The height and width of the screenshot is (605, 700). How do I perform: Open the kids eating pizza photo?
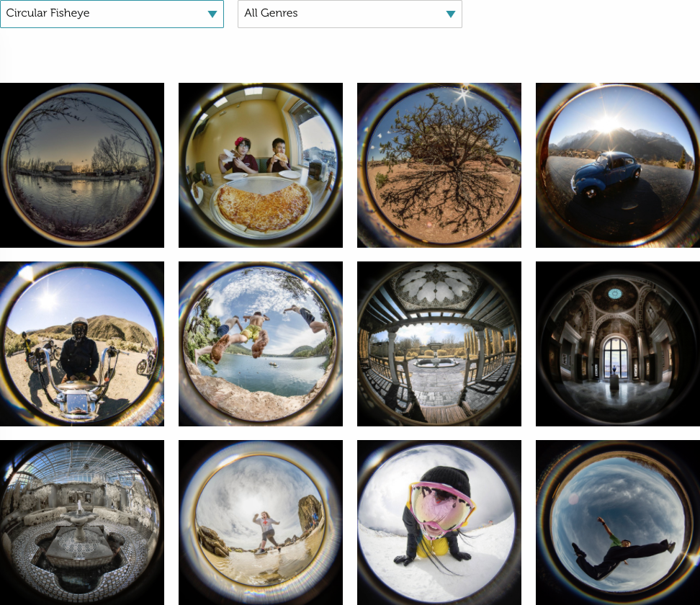point(261,165)
